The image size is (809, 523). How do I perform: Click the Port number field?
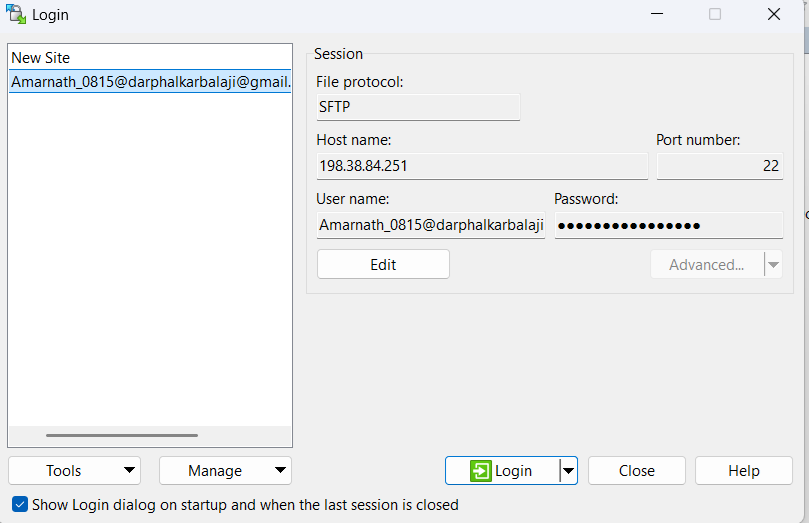(x=719, y=166)
